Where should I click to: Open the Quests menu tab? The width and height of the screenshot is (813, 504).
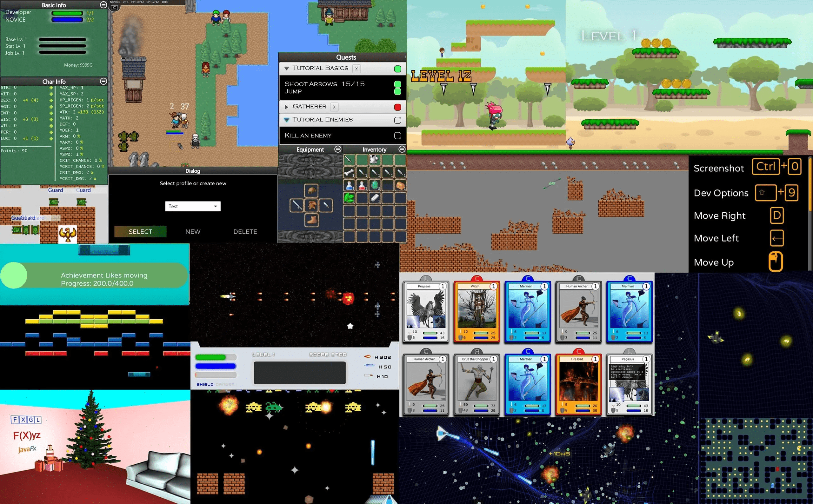(343, 57)
